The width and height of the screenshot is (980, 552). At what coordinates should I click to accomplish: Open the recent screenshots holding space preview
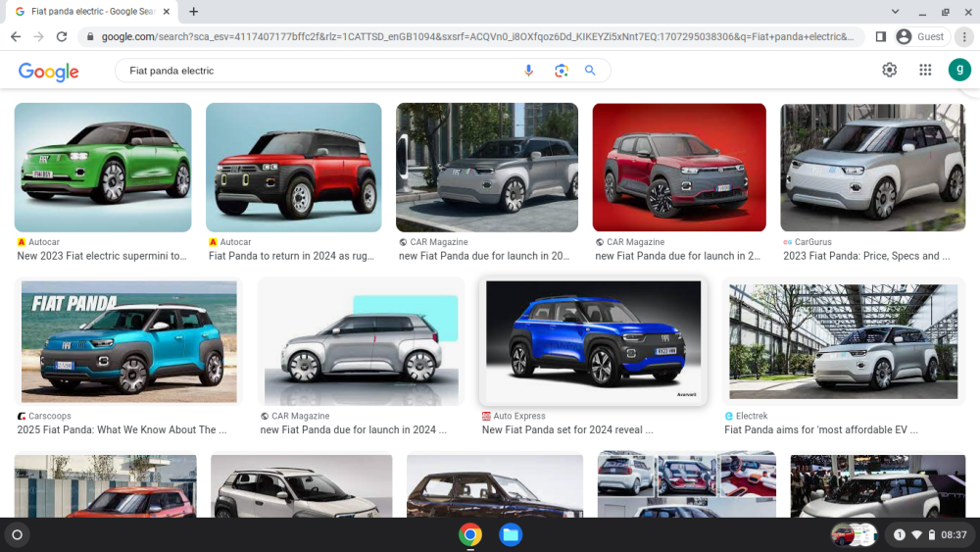855,534
